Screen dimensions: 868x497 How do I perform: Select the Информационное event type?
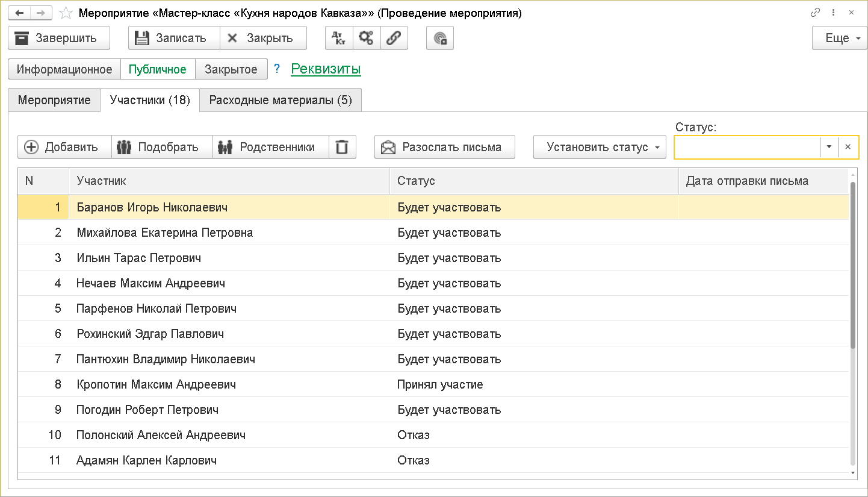click(x=64, y=69)
